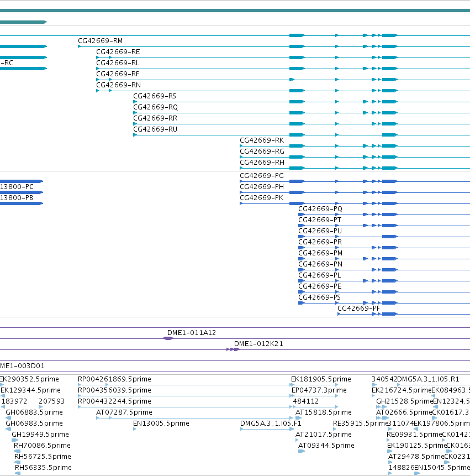The image size is (470, 476).
Task: Click the 13800-PB protein label
Action: coord(17,198)
